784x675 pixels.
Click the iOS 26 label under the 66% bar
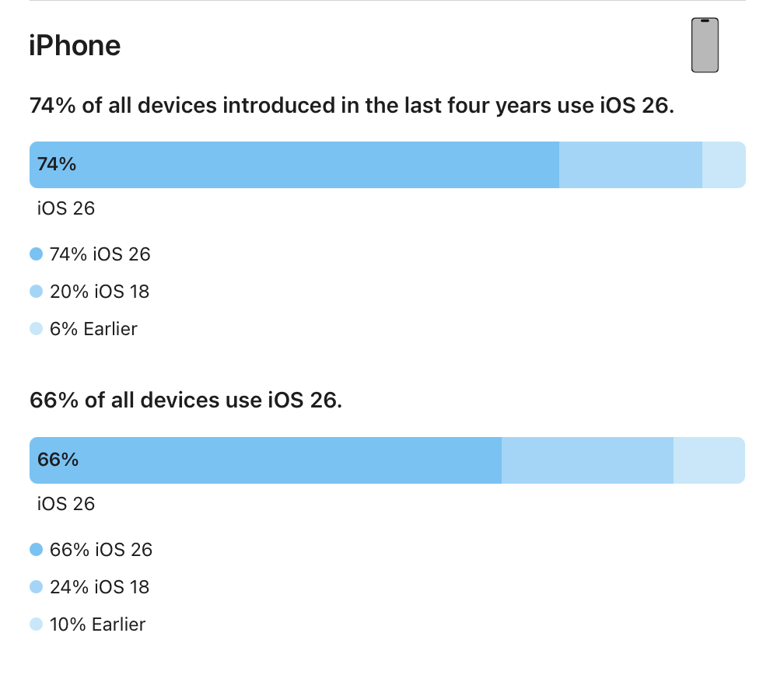[x=66, y=504]
